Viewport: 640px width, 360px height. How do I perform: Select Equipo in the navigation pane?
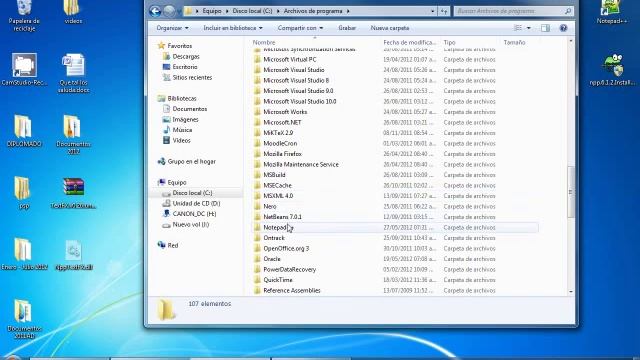[x=172, y=182]
